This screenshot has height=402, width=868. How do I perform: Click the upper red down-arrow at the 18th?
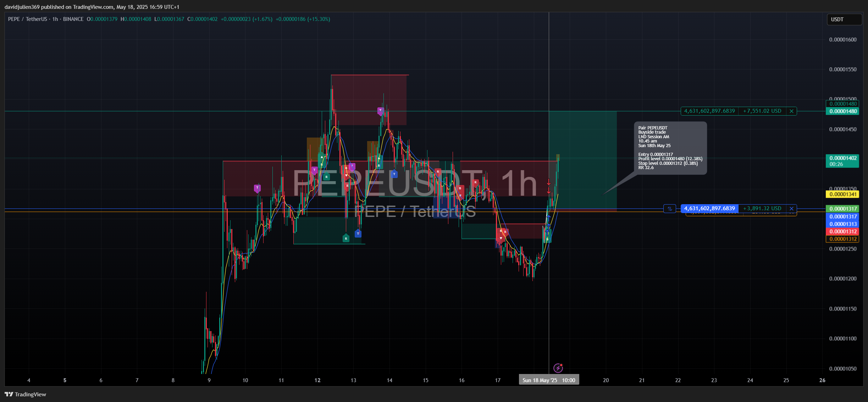coord(549,182)
